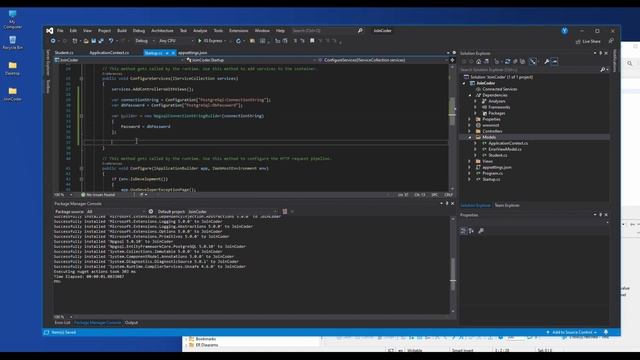
Task: Click the browser refresh toolbar icon
Action: pyautogui.click(x=238, y=41)
